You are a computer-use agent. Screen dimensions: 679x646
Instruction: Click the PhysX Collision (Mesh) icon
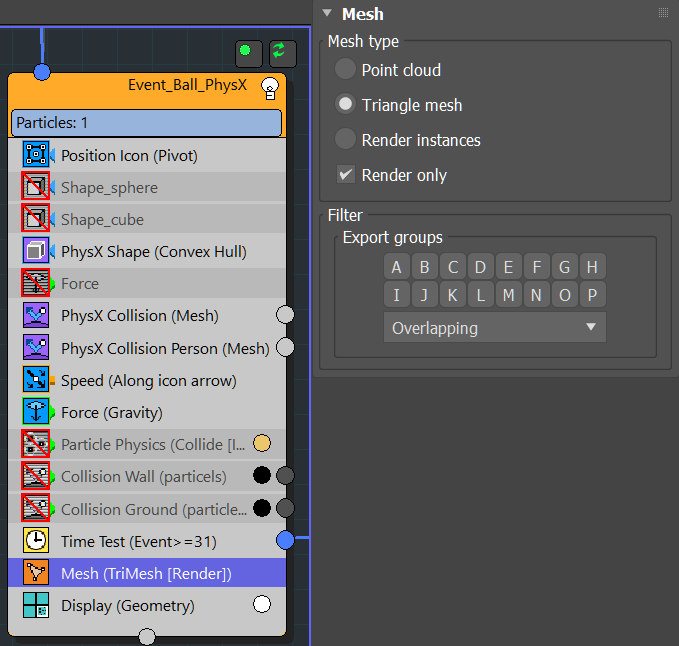pyautogui.click(x=36, y=316)
